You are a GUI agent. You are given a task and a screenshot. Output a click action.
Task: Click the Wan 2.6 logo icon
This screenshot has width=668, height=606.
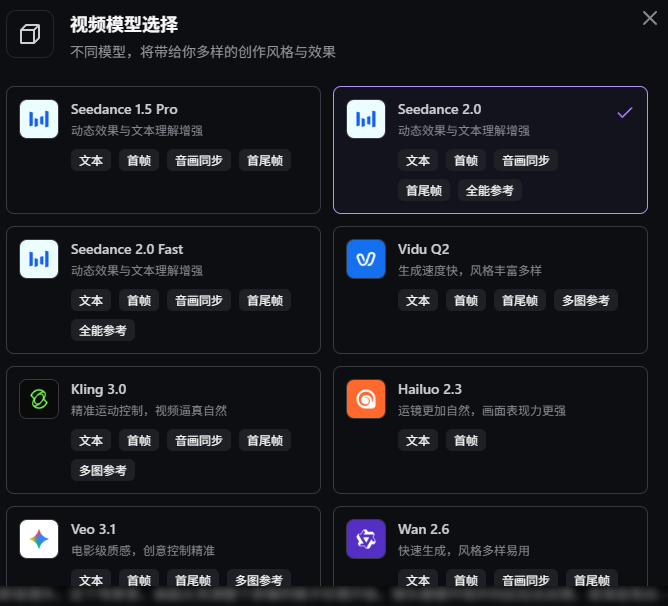pyautogui.click(x=366, y=539)
